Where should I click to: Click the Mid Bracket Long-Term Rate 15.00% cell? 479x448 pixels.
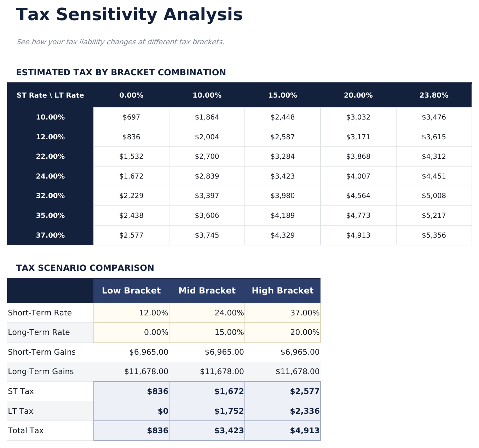(207, 332)
